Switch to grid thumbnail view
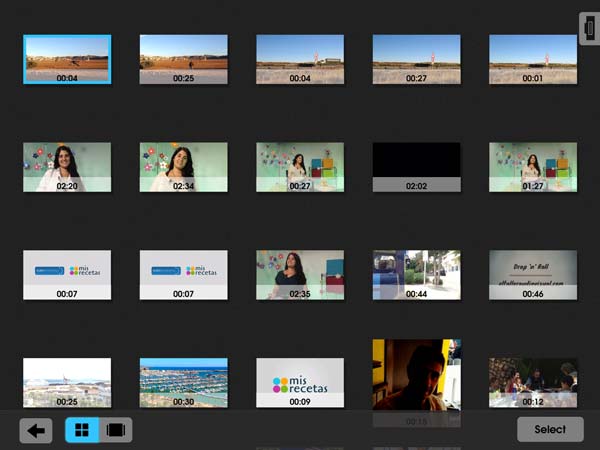 (x=82, y=430)
